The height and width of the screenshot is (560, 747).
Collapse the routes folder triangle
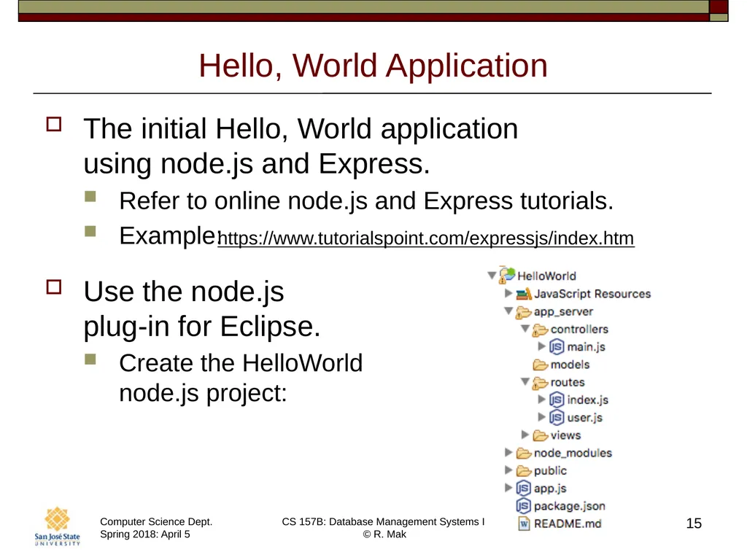(525, 381)
